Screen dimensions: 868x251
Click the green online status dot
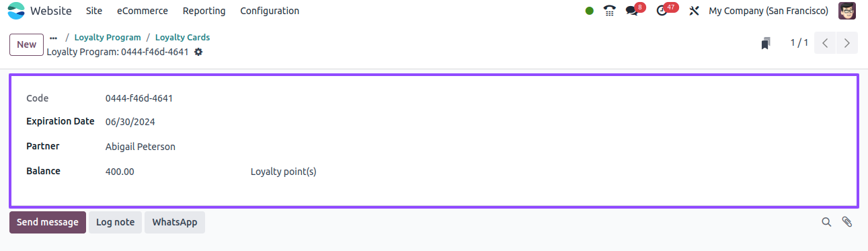pyautogui.click(x=590, y=11)
